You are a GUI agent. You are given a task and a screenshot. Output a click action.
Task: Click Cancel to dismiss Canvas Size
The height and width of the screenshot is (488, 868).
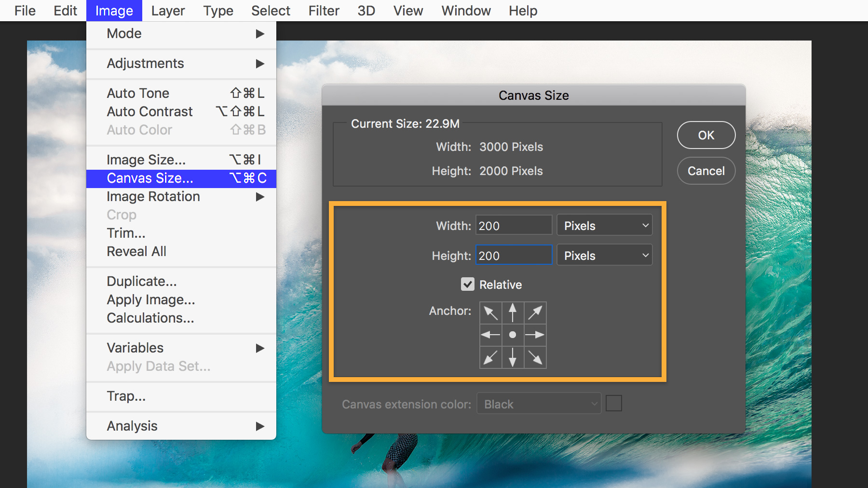click(705, 171)
